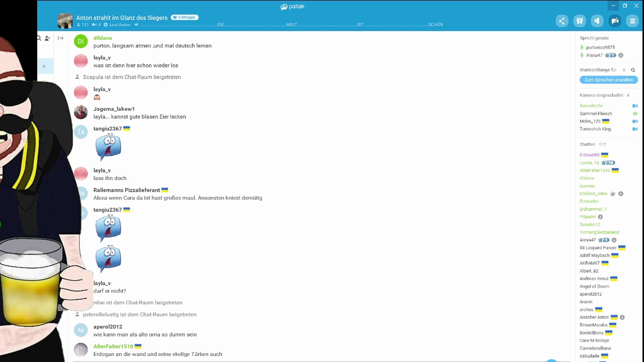Viewport: 644px width, 362px height.
Task: Close the highlighted room tab X
Action: click(44, 66)
